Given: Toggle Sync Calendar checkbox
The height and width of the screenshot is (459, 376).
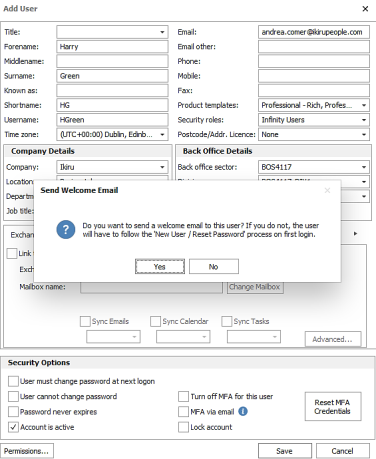Looking at the screenshot, I should [155, 321].
